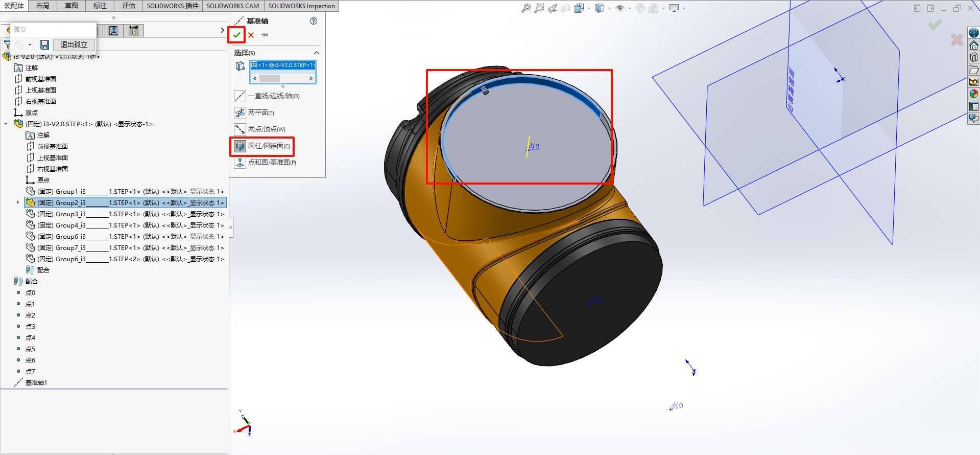Click the Display Style icon
The height and width of the screenshot is (455, 980).
pos(600,8)
